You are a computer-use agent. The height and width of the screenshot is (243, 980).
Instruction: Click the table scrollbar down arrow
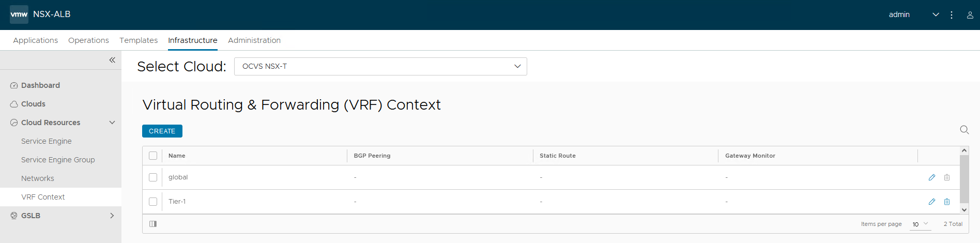pyautogui.click(x=964, y=209)
